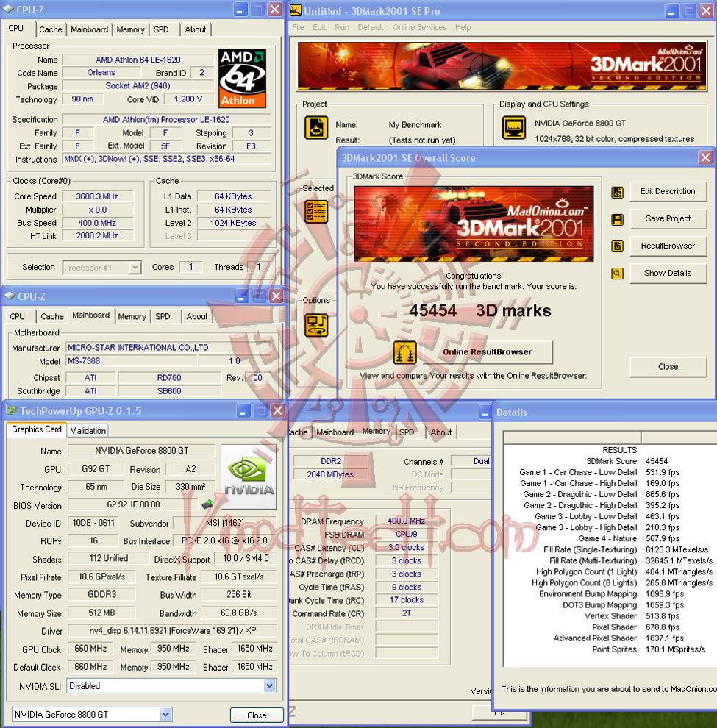Click the Memory Size 2048 MBytes field
This screenshot has height=728, width=717.
[330, 474]
